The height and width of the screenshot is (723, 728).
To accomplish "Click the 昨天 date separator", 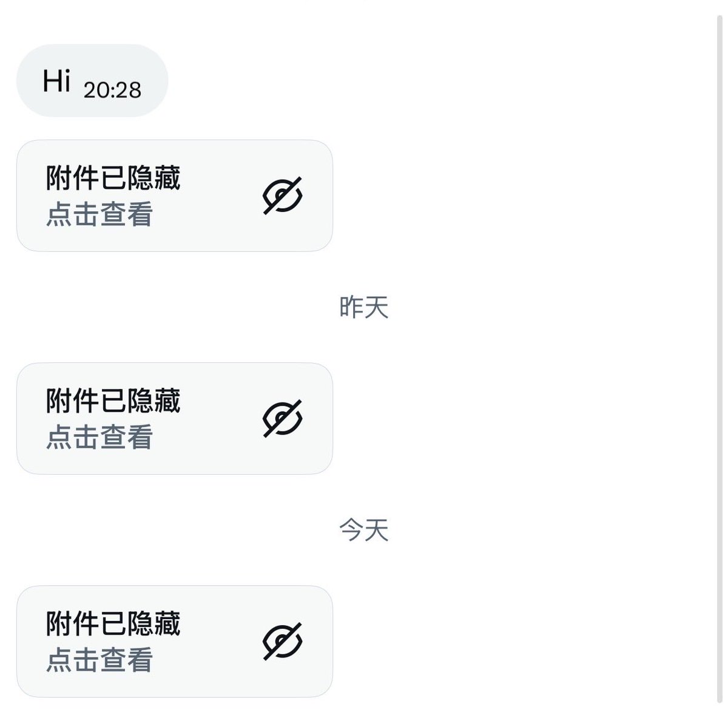I will pyautogui.click(x=363, y=307).
